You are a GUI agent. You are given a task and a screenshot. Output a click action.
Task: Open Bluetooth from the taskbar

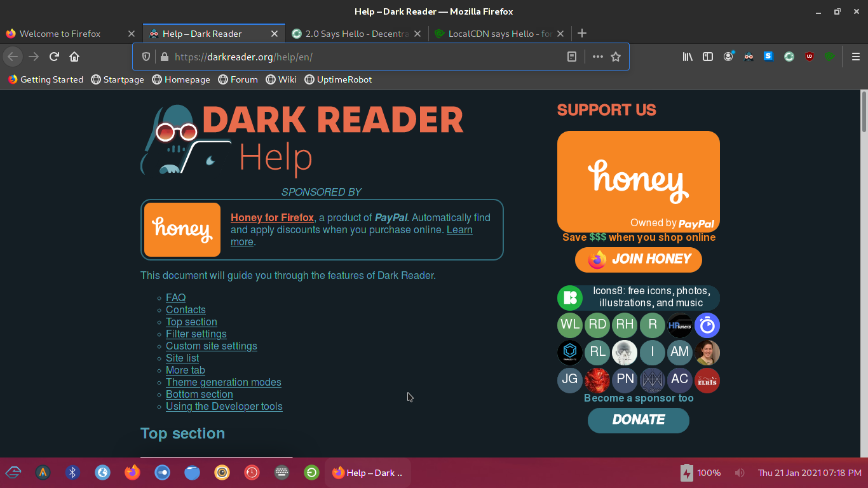pos(72,473)
